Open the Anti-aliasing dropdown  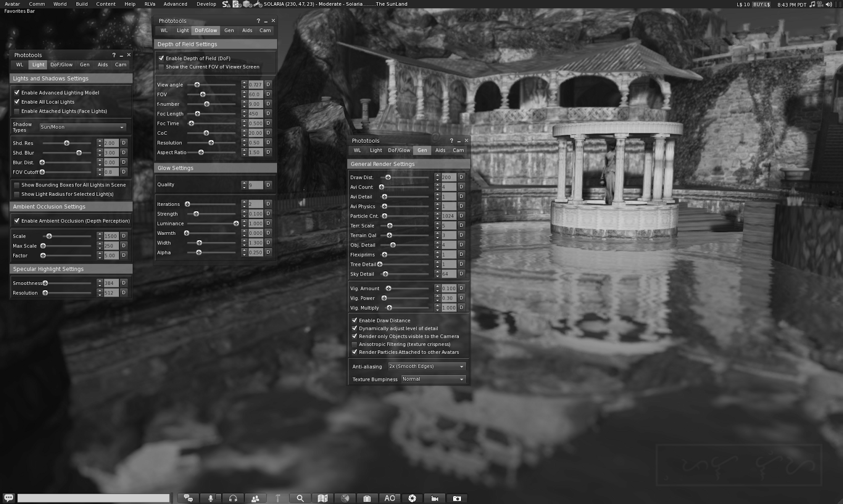(427, 367)
